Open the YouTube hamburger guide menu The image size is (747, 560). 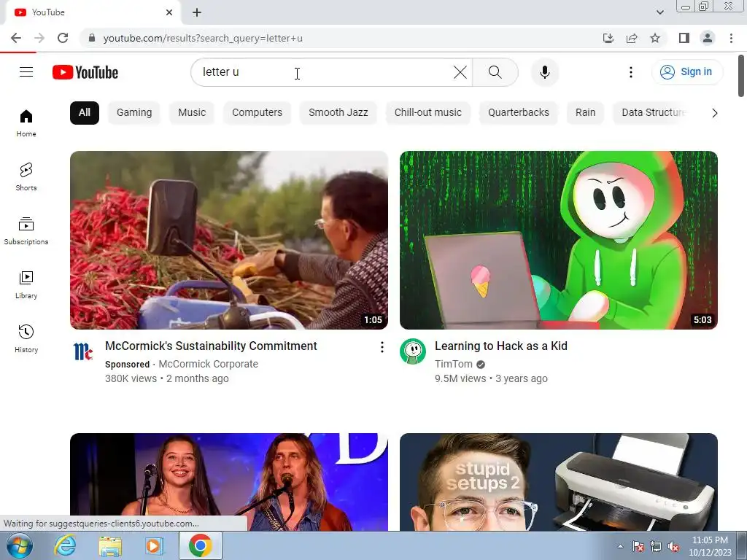coord(26,72)
